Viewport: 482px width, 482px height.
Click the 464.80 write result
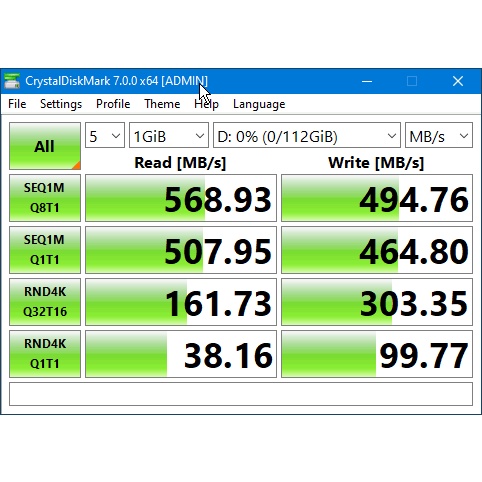click(x=377, y=250)
